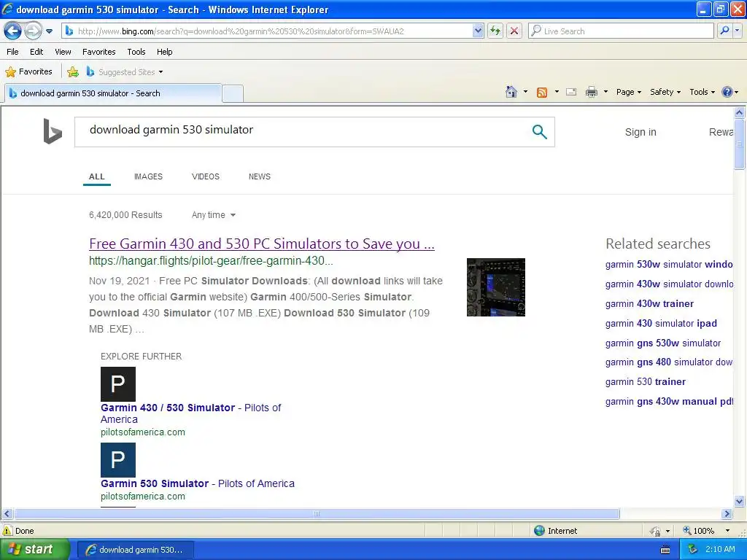Viewport: 747px width, 560px height.
Task: Open the Favorites menu in menu bar
Action: (99, 52)
